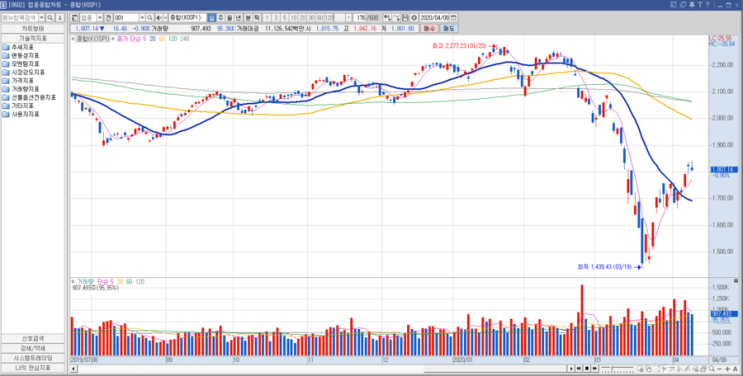Click the search magnifier beside menu search box
This screenshot has height=376, width=743.
click(x=50, y=18)
